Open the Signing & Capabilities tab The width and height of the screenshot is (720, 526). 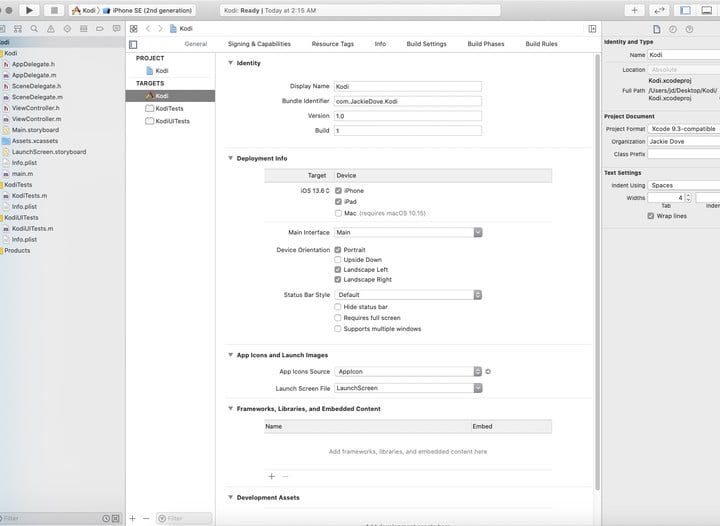pyautogui.click(x=259, y=44)
